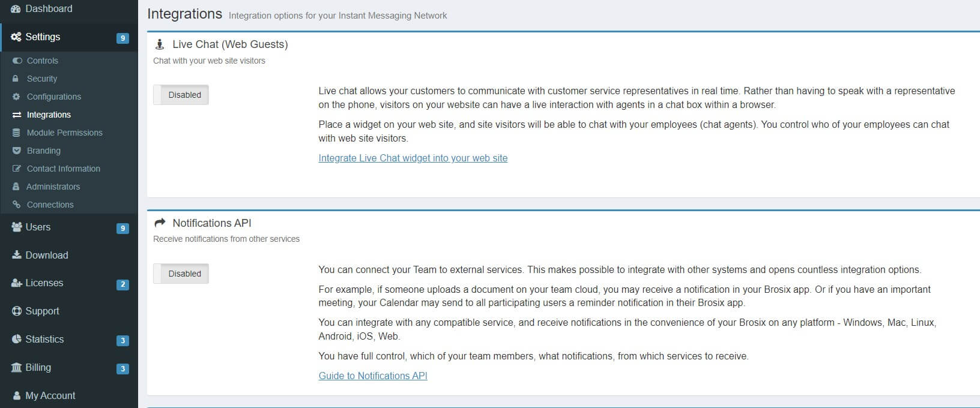Click the Licenses user-plus icon
This screenshot has height=408, width=980.
point(16,283)
